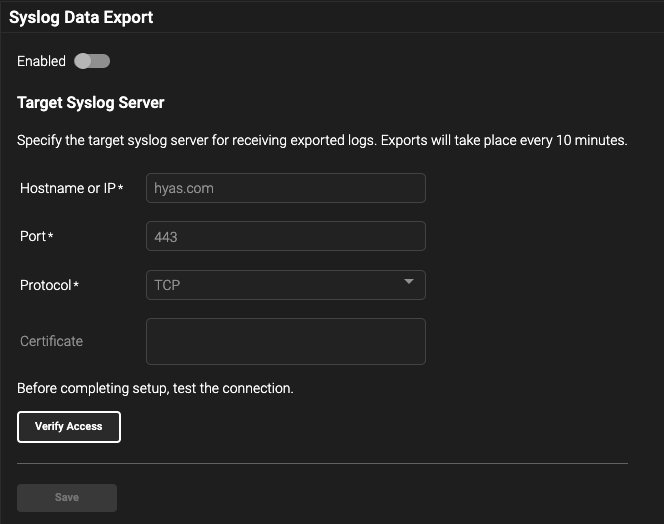Click the Protocol dropdown arrow
Screen dimensions: 664x524
coord(409,283)
